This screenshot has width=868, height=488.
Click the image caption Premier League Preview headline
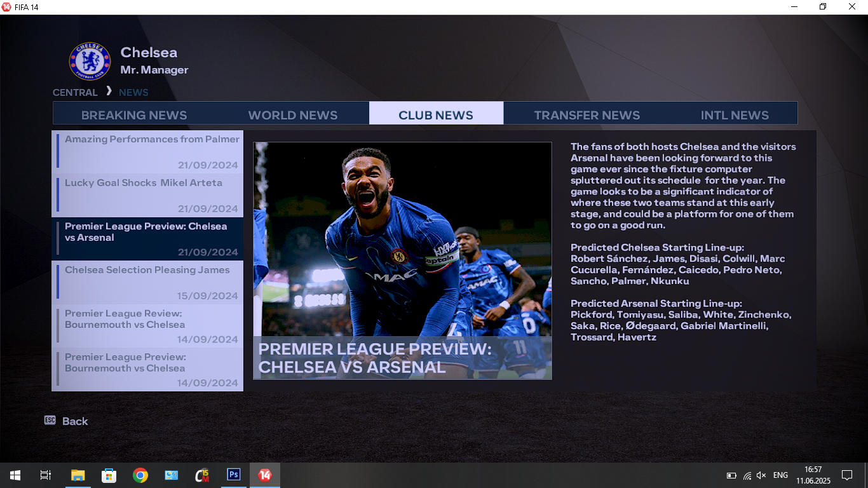[375, 358]
